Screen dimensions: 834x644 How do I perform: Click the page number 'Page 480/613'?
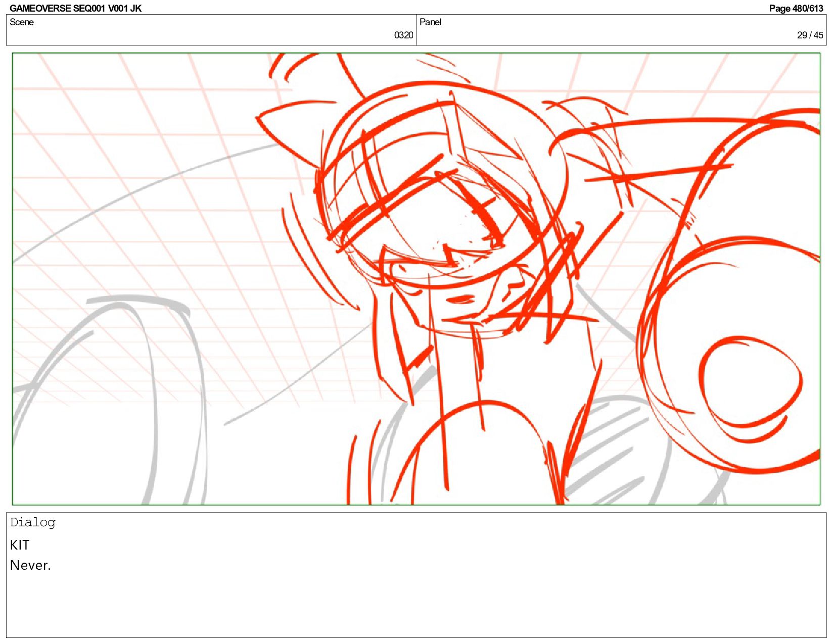tap(796, 8)
